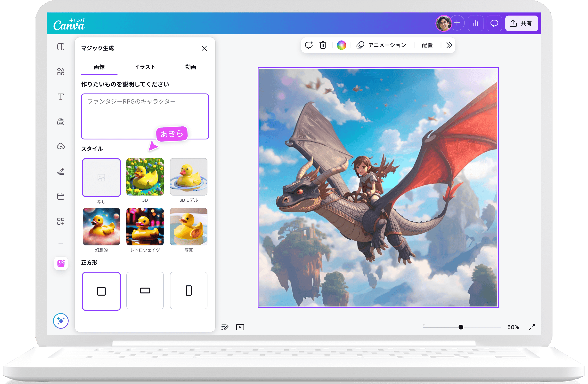Click the zoom slider handle
Viewport: 588px width, 384px height.
(x=461, y=327)
